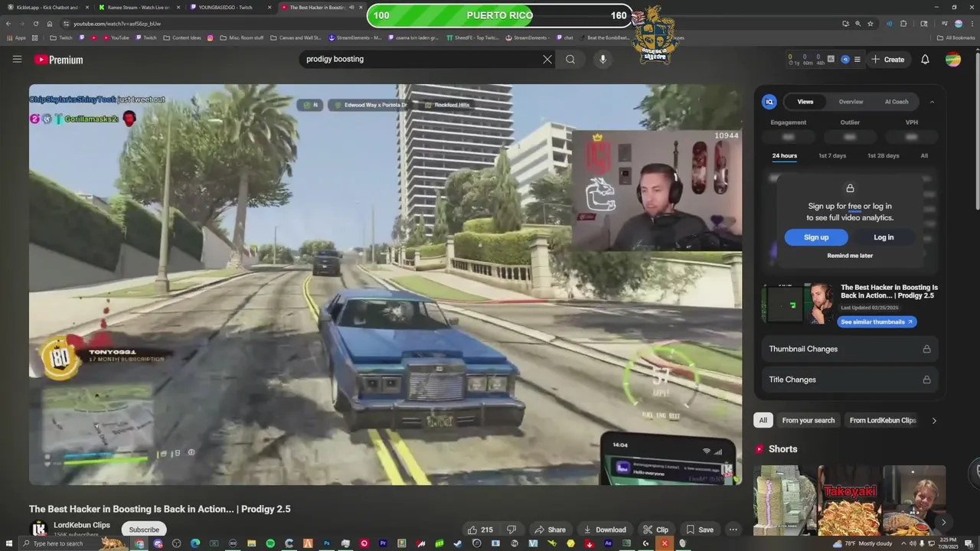Click the Create button
This screenshot has width=980, height=551.
tap(888, 59)
